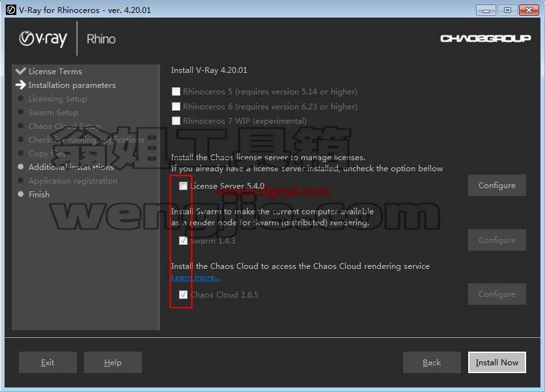The image size is (545, 392).
Task: Close the installer window
Action: [x=529, y=10]
